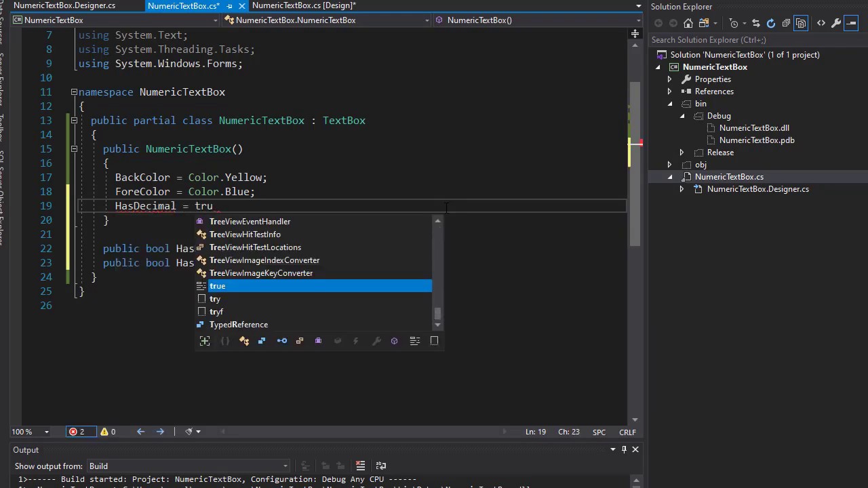Click the yellow warning count indicator

[x=108, y=432]
